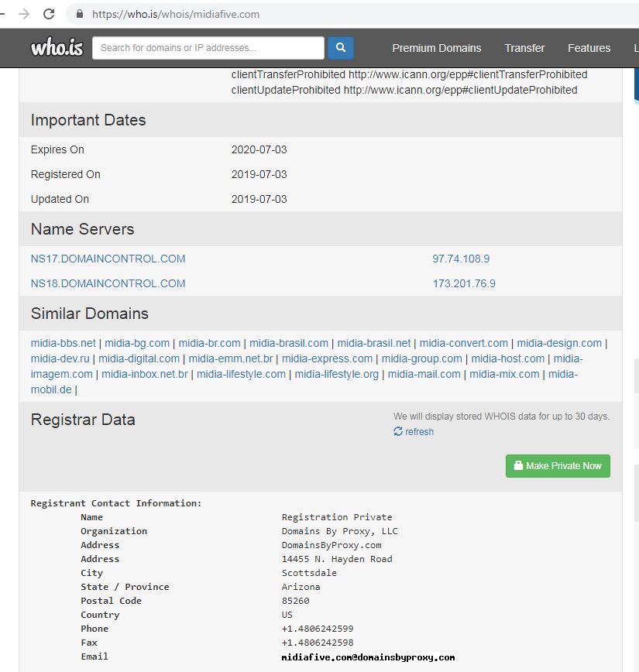Open similar domain midia-bg.com
The width and height of the screenshot is (639, 672).
pos(137,343)
